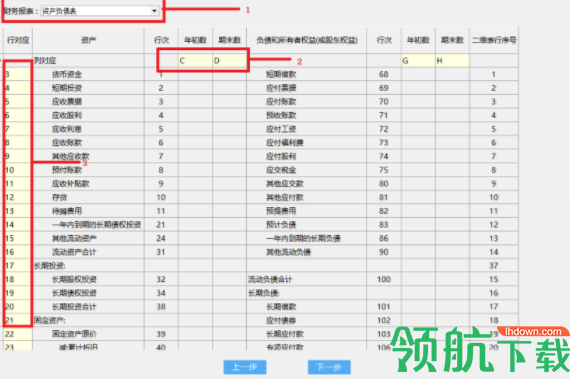Select the column mapping cell containing C
Image resolution: width=570 pixels, height=379 pixels.
195,61
